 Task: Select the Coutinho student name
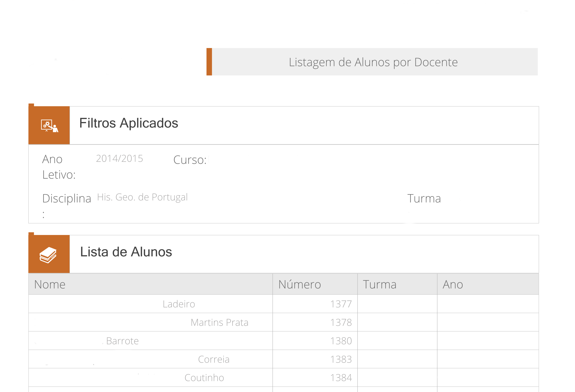[204, 378]
